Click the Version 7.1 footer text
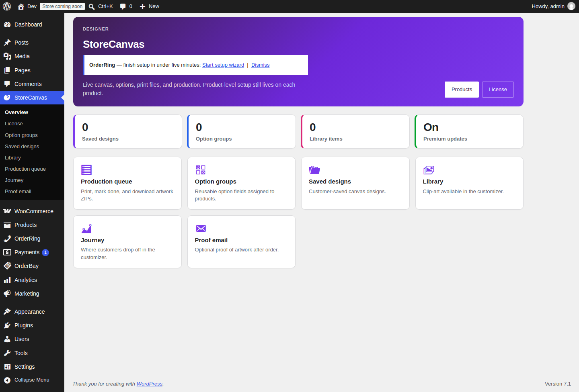This screenshot has height=392, width=579. coord(558,384)
